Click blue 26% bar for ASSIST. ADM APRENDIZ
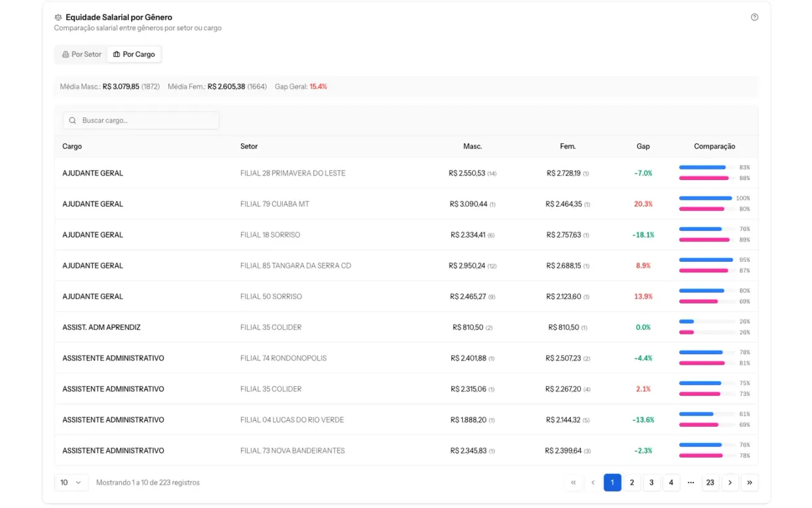Viewport: 812px width, 508px height. [686, 321]
